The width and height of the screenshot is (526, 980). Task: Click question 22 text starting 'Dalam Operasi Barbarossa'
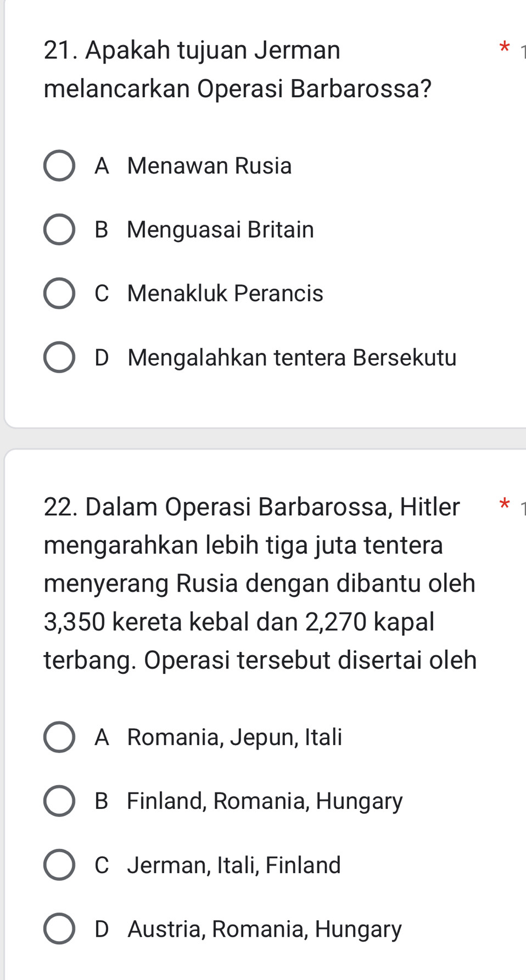pos(260,583)
